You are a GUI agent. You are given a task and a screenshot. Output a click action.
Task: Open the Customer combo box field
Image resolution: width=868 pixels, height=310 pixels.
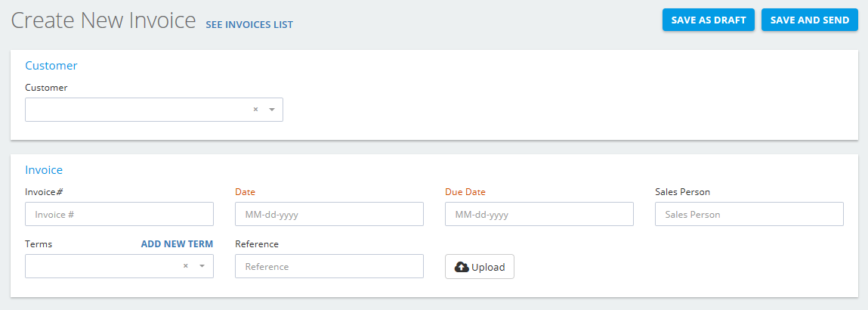154,110
